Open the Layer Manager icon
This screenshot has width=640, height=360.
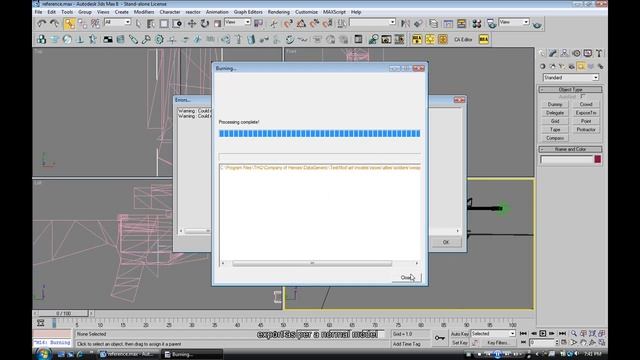click(x=433, y=24)
